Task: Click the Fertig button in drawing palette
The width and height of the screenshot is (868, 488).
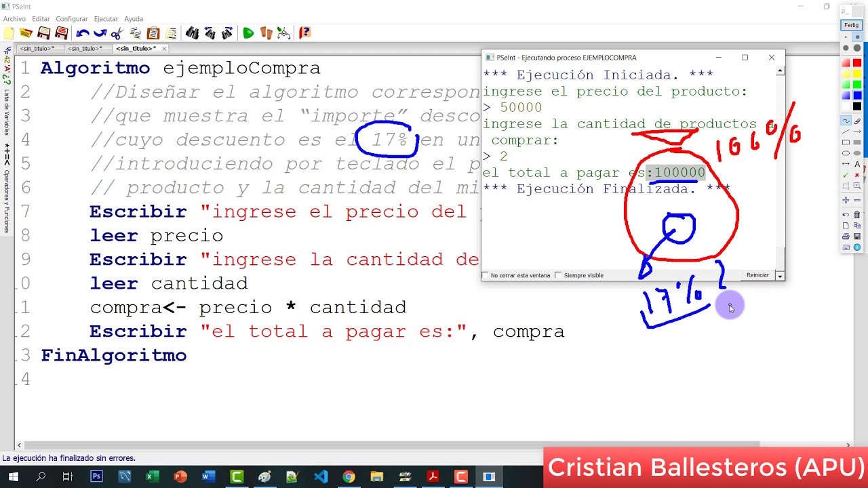Action: coord(851,25)
